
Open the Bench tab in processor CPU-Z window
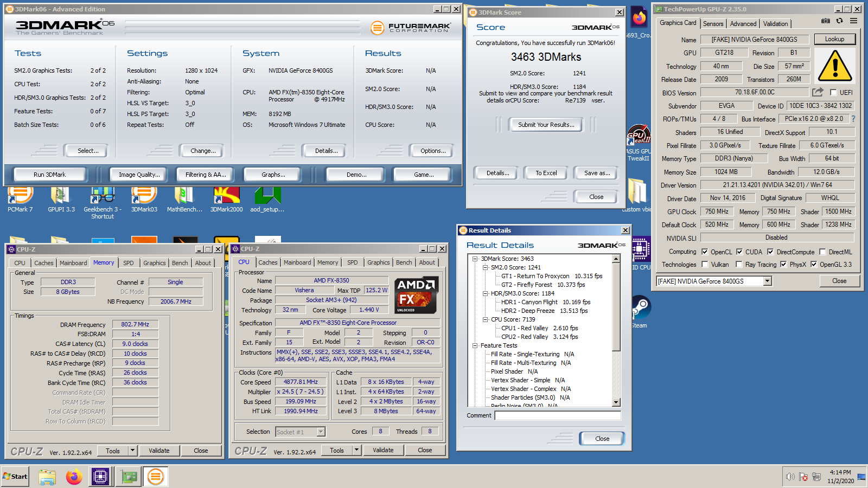(x=404, y=262)
